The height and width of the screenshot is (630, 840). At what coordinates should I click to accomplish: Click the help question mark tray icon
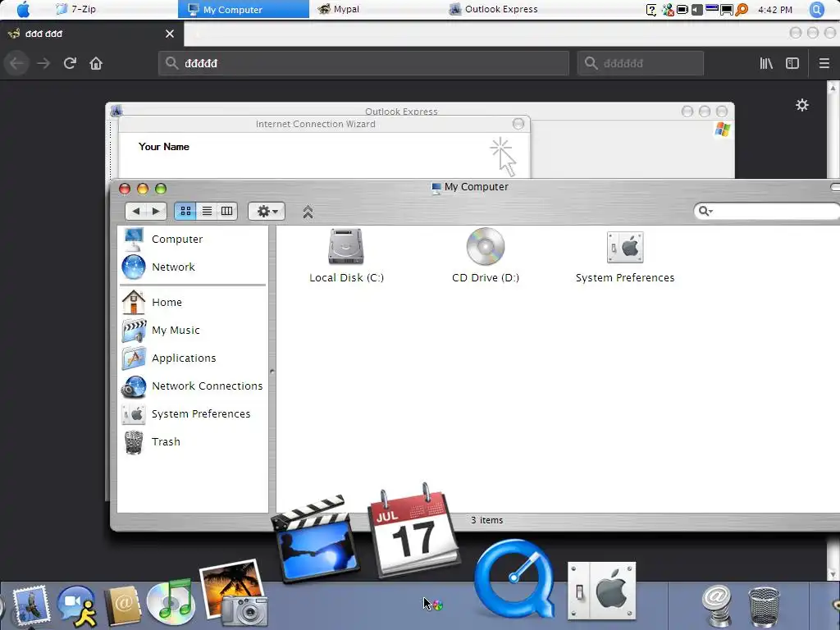[651, 10]
